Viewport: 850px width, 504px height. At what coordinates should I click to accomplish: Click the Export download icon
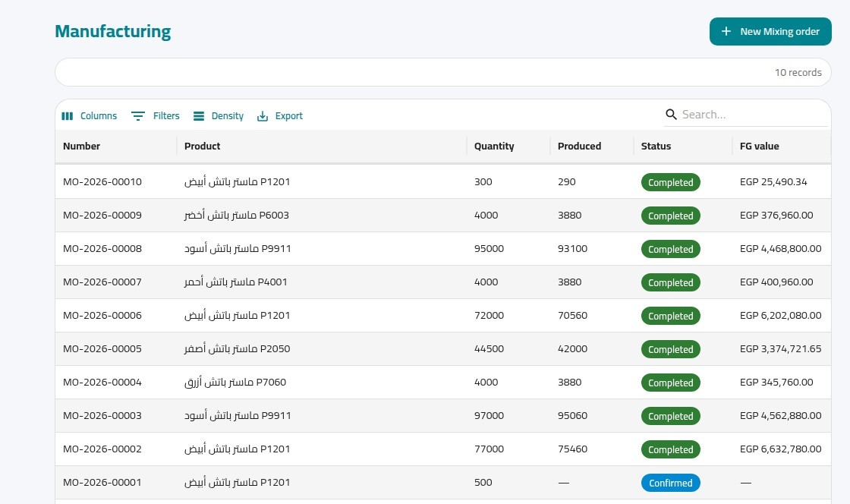(x=263, y=116)
